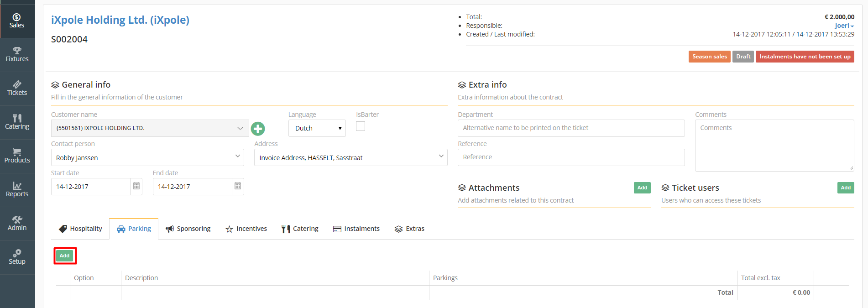Click Add button under Parking tab
The height and width of the screenshot is (308, 868).
click(x=65, y=256)
